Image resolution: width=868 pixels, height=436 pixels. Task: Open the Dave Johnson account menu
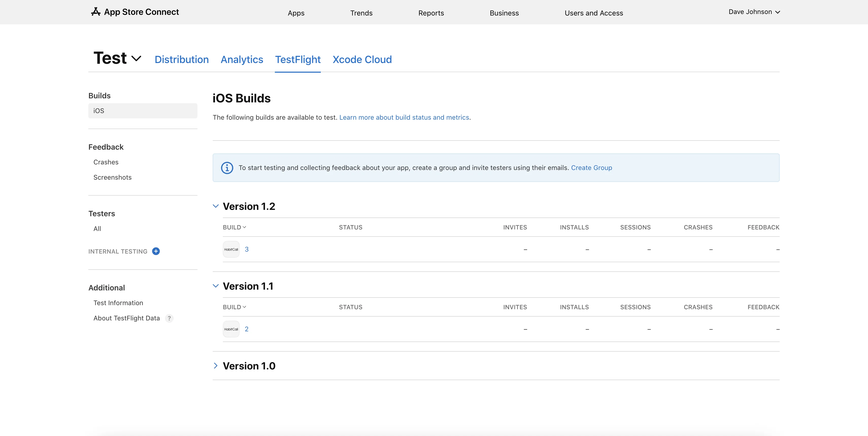point(754,12)
